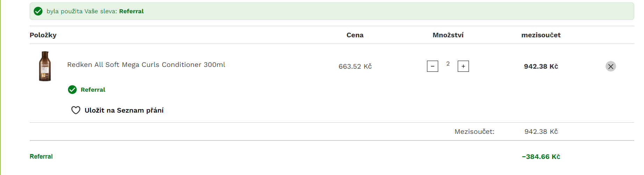Save item via Uložit na Seznam přání
This screenshot has height=175, width=644.
coord(124,110)
